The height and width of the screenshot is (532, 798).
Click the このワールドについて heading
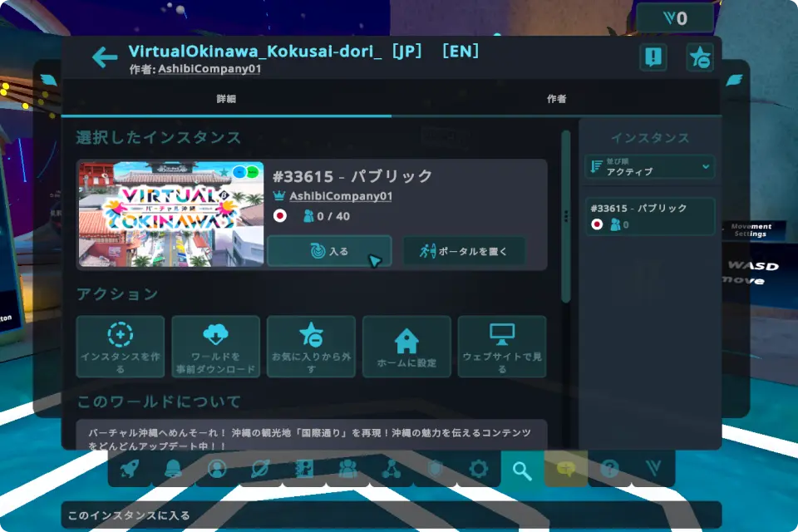[159, 401]
